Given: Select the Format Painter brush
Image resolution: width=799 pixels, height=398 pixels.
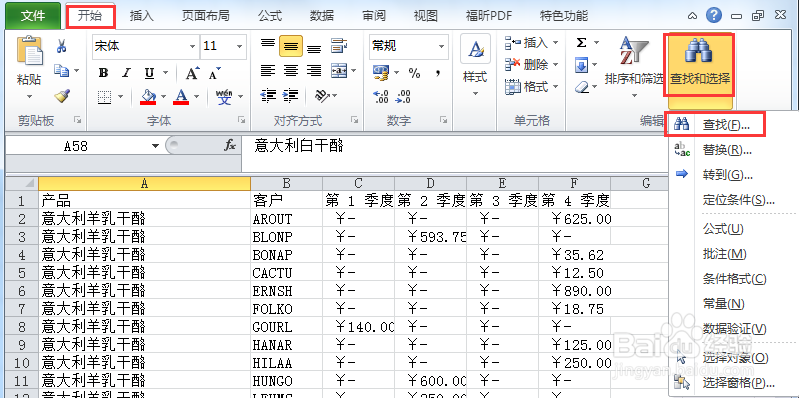Looking at the screenshot, I should 62,95.
